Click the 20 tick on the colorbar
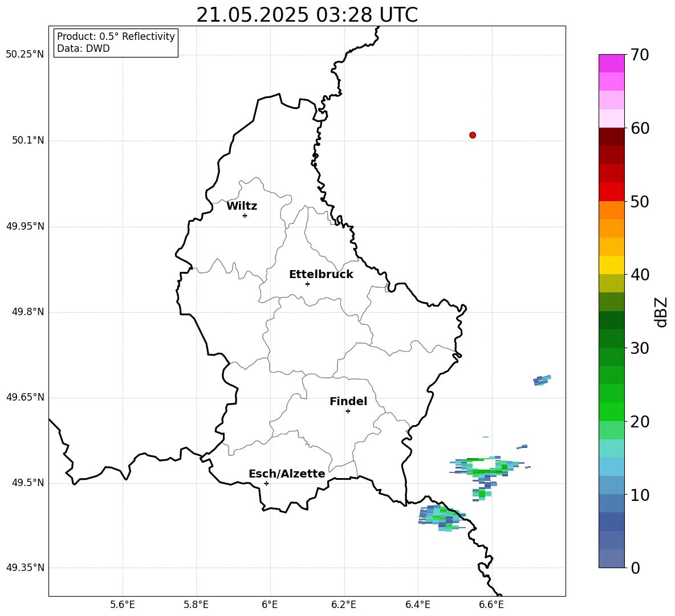675x616 pixels. [x=640, y=422]
